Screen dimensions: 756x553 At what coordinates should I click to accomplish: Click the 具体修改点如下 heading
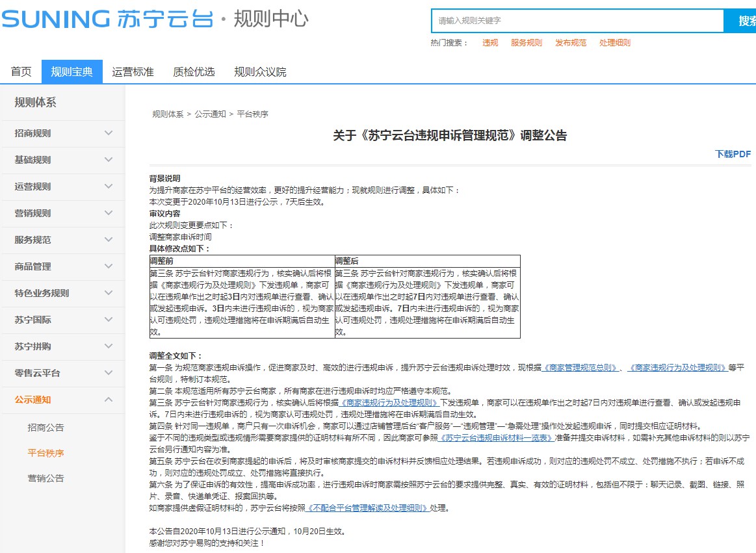[x=179, y=249]
